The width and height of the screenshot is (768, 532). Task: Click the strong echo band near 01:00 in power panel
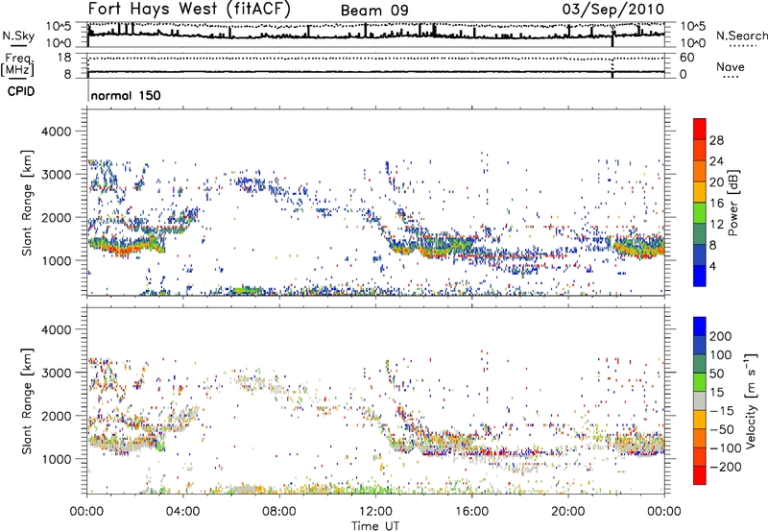pyautogui.click(x=126, y=246)
